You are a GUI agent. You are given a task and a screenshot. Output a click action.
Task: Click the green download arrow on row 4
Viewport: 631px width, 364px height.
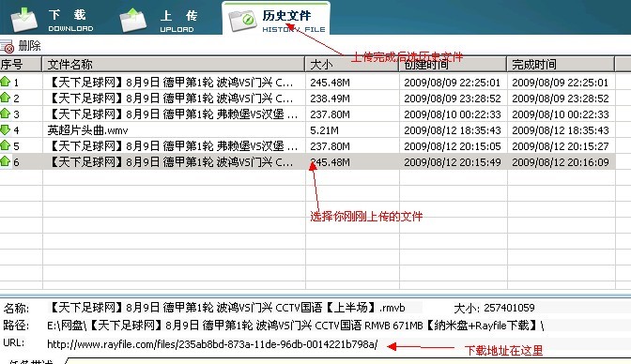[x=6, y=129]
